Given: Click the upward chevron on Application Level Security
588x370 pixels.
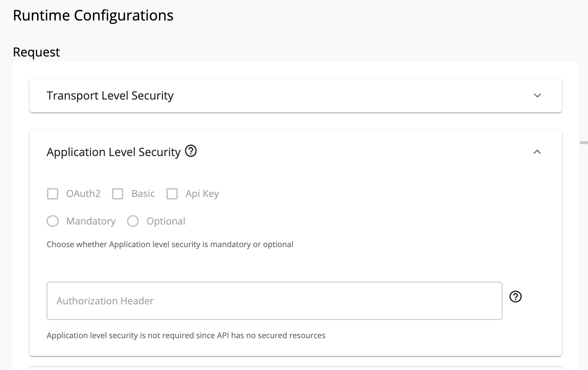Looking at the screenshot, I should click(537, 152).
